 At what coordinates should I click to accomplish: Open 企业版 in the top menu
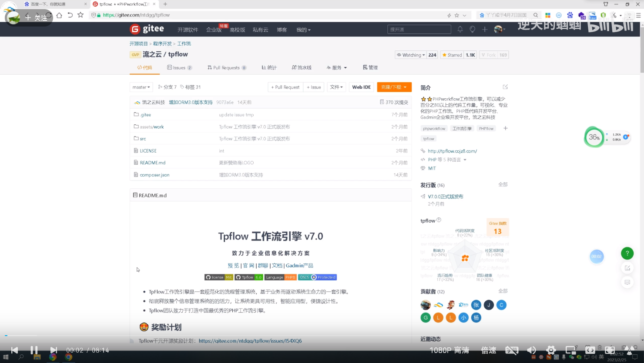click(214, 30)
